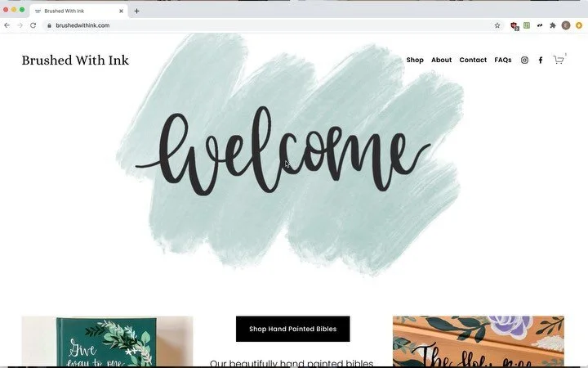View the FAQs page

(x=503, y=60)
